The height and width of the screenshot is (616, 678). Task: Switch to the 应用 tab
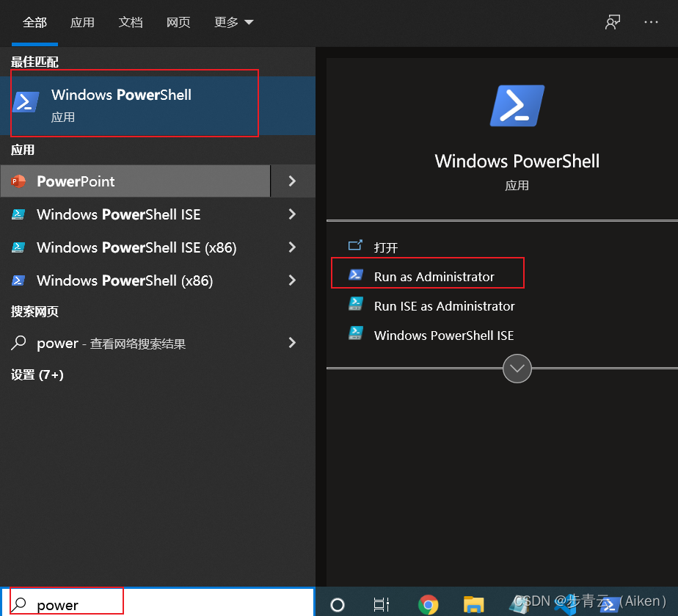(x=82, y=22)
